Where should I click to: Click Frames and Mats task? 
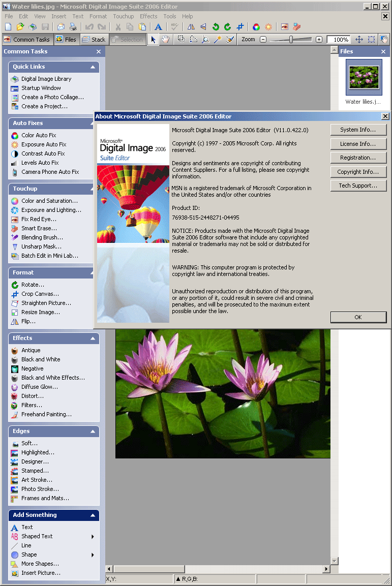[45, 499]
